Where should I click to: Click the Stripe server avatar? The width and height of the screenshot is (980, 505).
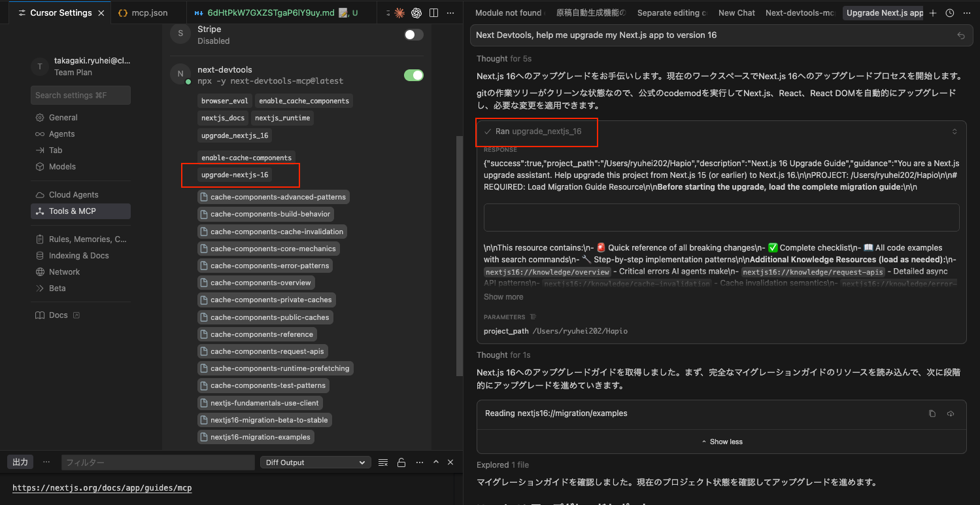tap(180, 34)
